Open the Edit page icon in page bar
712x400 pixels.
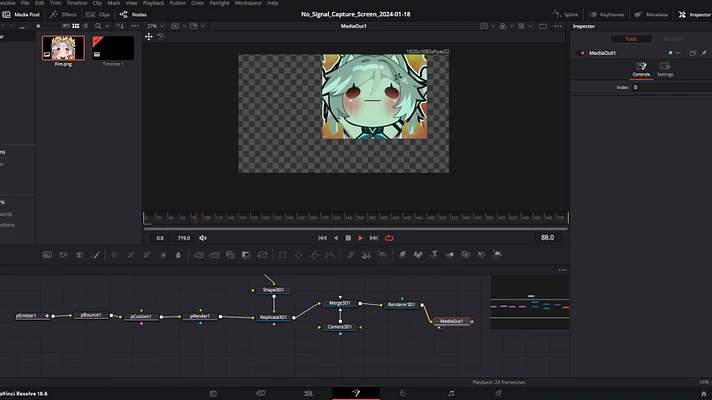click(x=308, y=393)
